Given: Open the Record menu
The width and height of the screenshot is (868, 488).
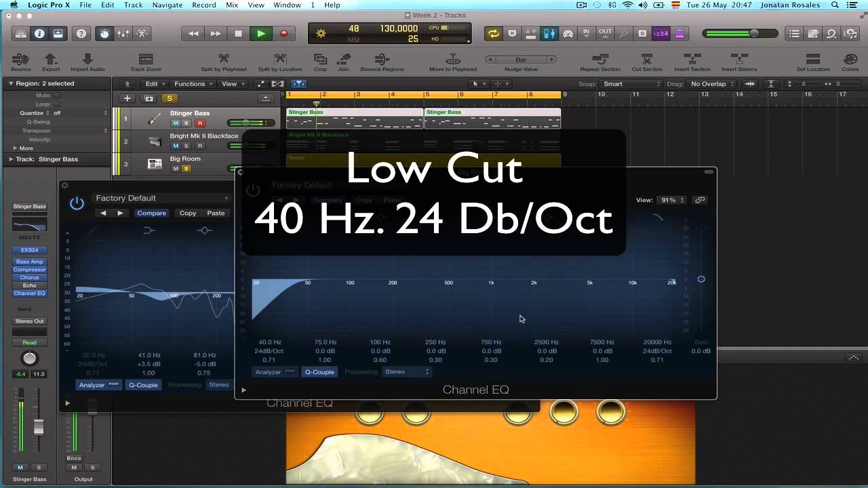Looking at the screenshot, I should click(204, 5).
